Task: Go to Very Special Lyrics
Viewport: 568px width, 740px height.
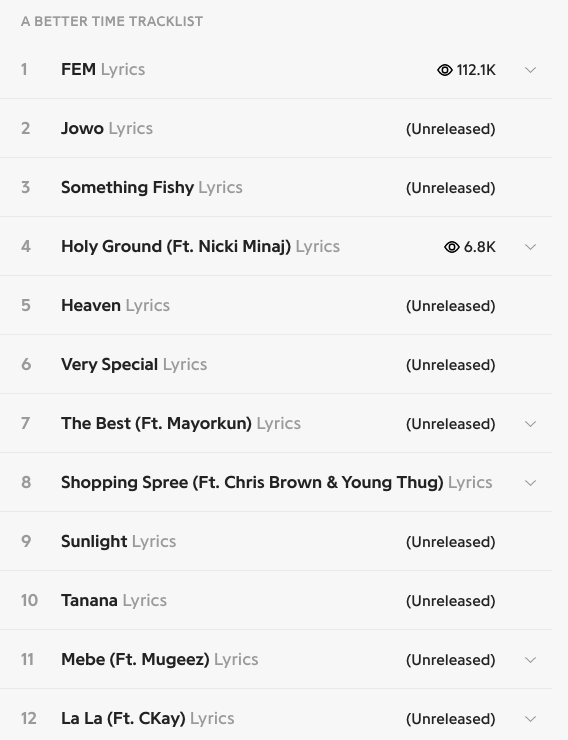Action: [134, 364]
